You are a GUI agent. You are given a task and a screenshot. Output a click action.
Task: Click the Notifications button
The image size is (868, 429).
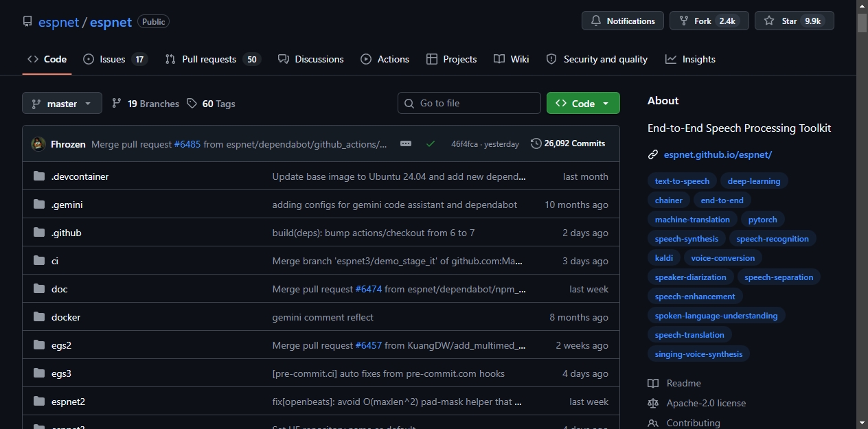(623, 21)
